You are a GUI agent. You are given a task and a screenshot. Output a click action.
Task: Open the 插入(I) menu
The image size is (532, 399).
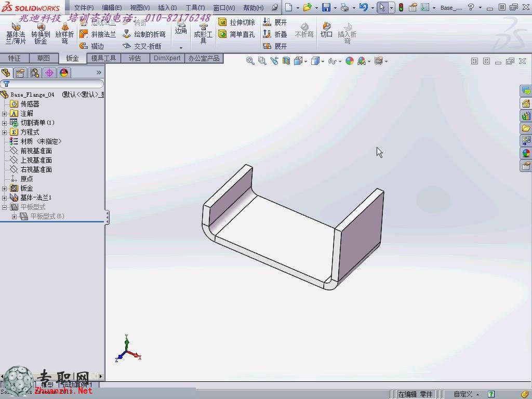(x=167, y=7)
